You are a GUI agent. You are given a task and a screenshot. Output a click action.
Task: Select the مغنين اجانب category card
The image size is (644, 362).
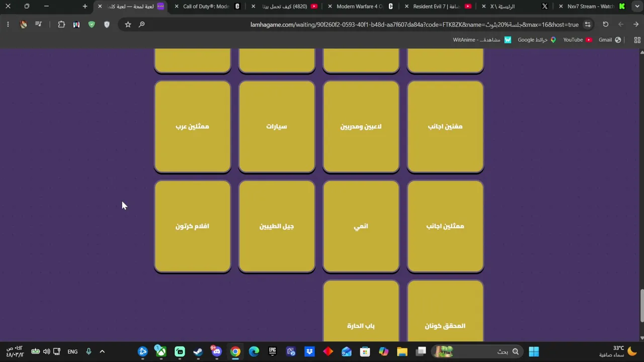point(445,127)
